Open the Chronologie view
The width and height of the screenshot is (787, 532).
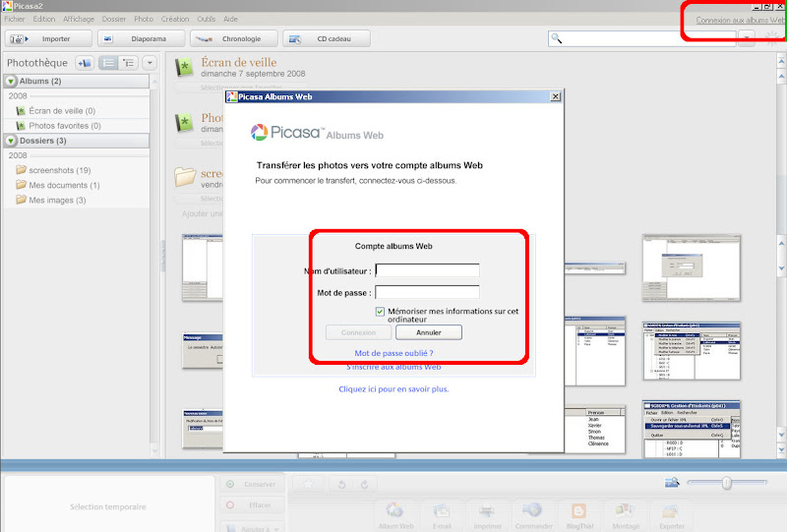pos(234,38)
